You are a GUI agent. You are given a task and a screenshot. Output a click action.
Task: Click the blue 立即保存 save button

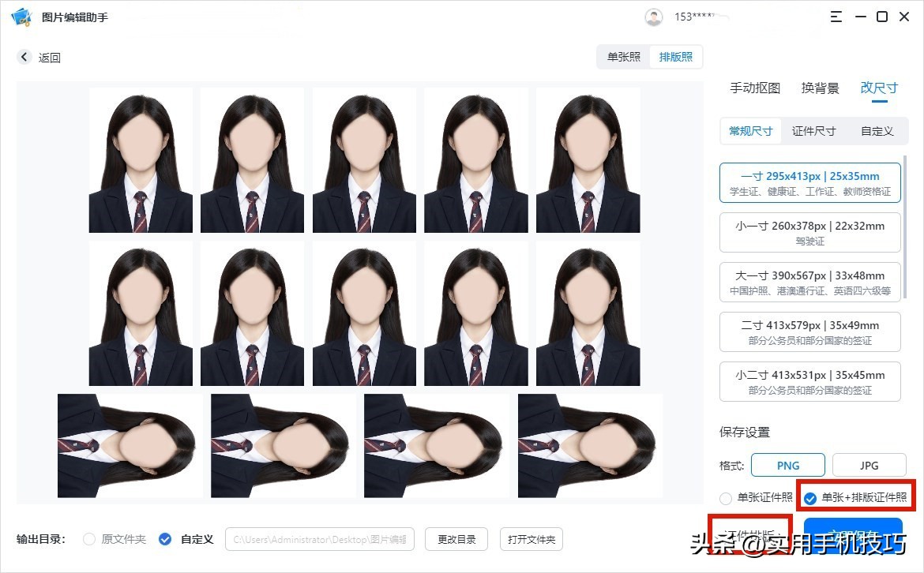pyautogui.click(x=853, y=535)
